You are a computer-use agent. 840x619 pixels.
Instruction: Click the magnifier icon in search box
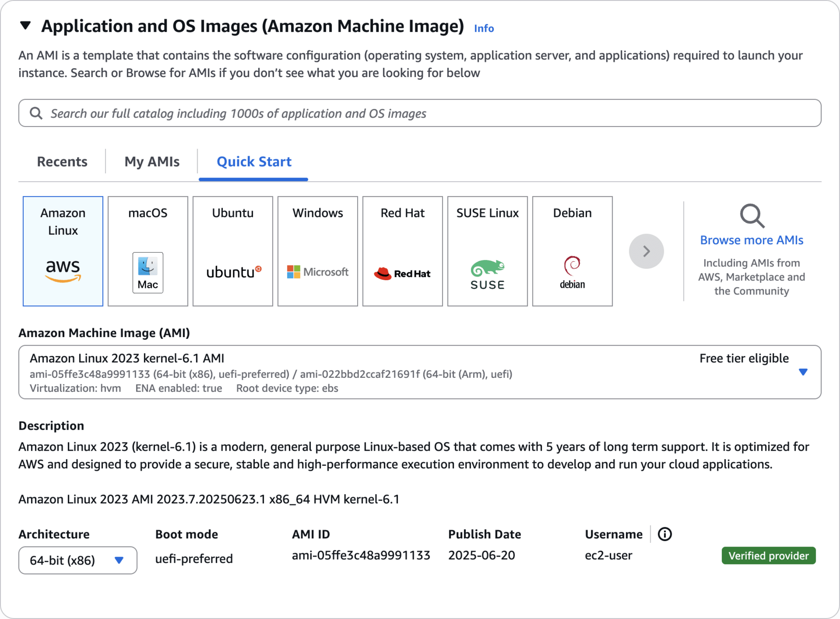click(x=36, y=113)
